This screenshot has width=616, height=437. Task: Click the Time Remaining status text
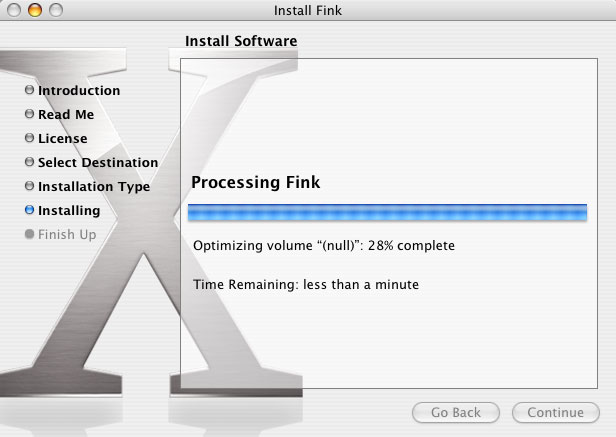[306, 284]
